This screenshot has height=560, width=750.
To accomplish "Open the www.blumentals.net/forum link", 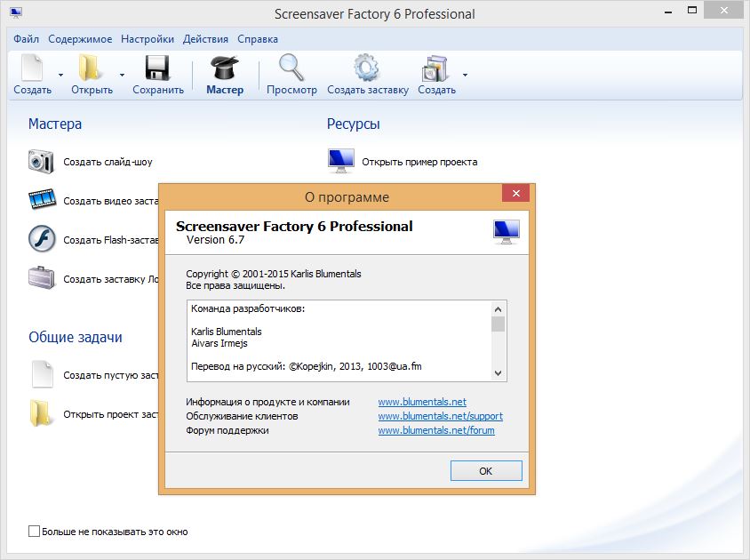I will pos(436,430).
